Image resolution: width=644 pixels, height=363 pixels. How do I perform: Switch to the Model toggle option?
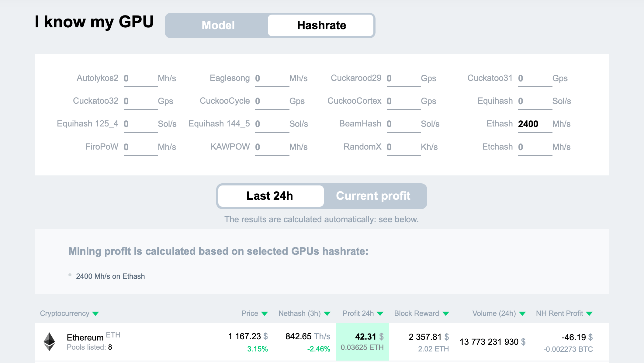(218, 25)
